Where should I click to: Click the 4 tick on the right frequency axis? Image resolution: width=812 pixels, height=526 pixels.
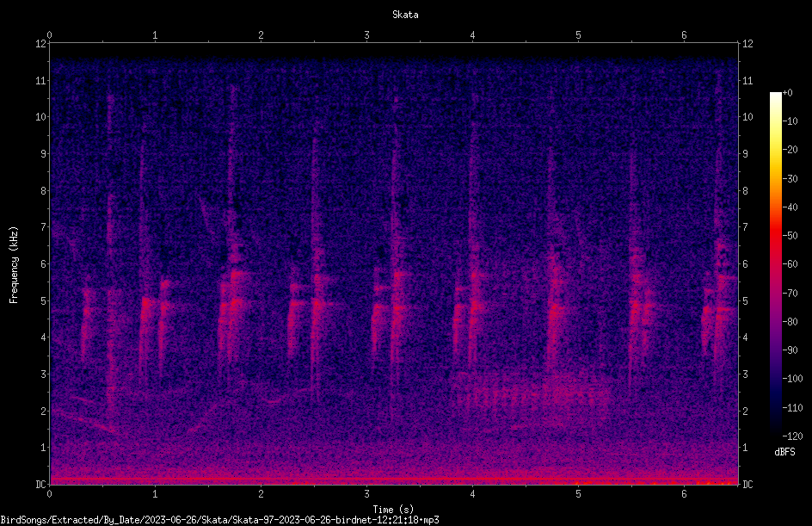pyautogui.click(x=745, y=337)
